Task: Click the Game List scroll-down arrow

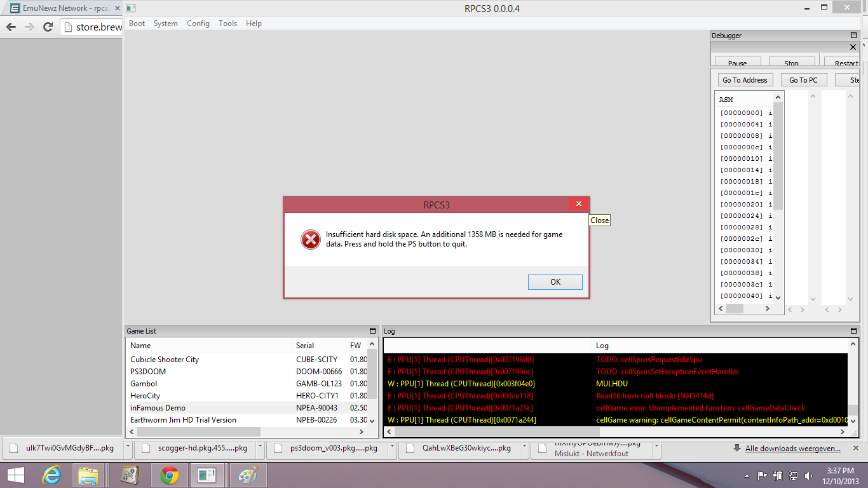Action: (x=372, y=421)
